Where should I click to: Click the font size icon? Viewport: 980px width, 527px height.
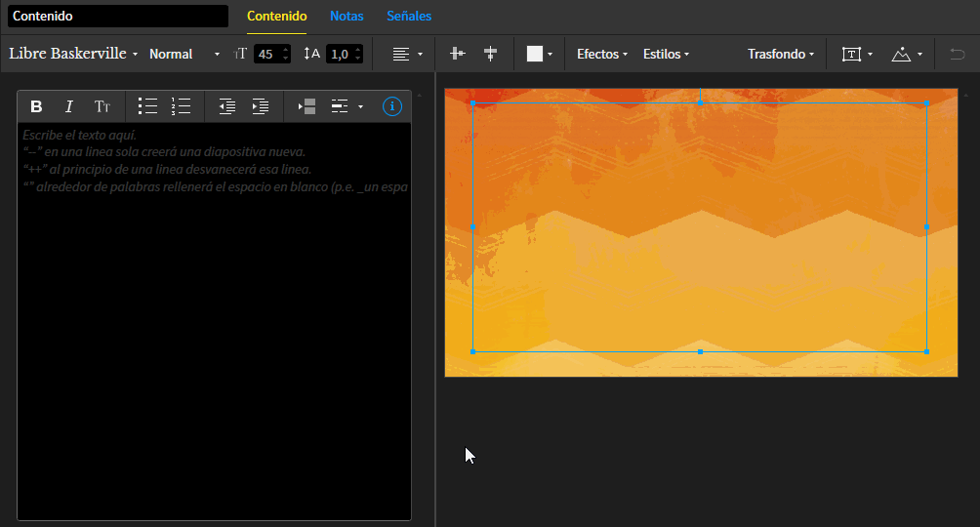pos(241,55)
